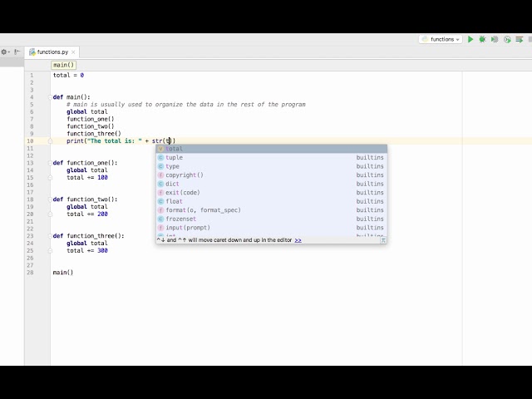Choose 'float' from the completion list

[x=272, y=201]
